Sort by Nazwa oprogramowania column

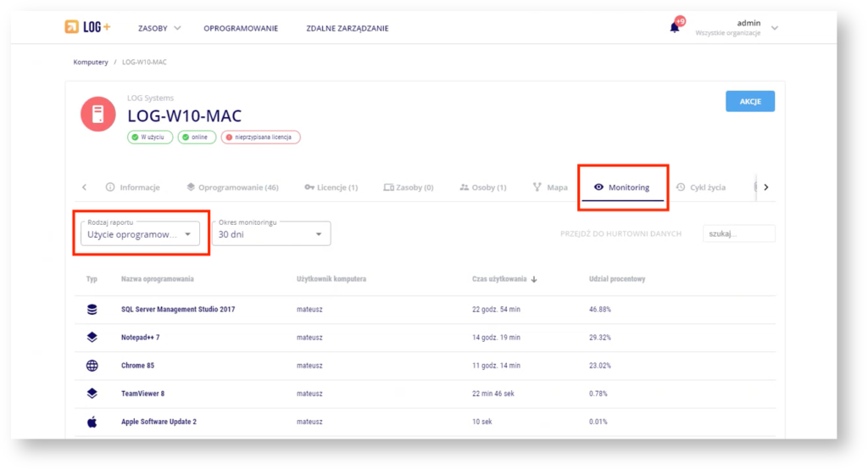pyautogui.click(x=157, y=279)
